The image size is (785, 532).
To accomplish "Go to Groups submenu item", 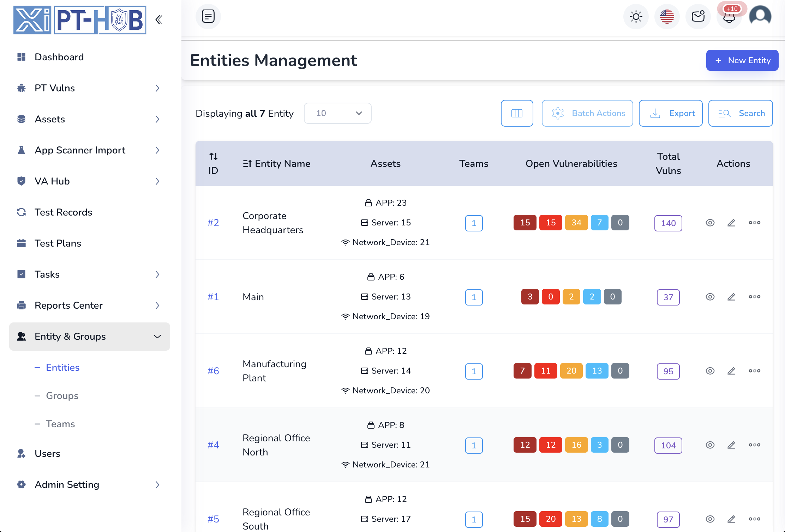I will (x=62, y=396).
